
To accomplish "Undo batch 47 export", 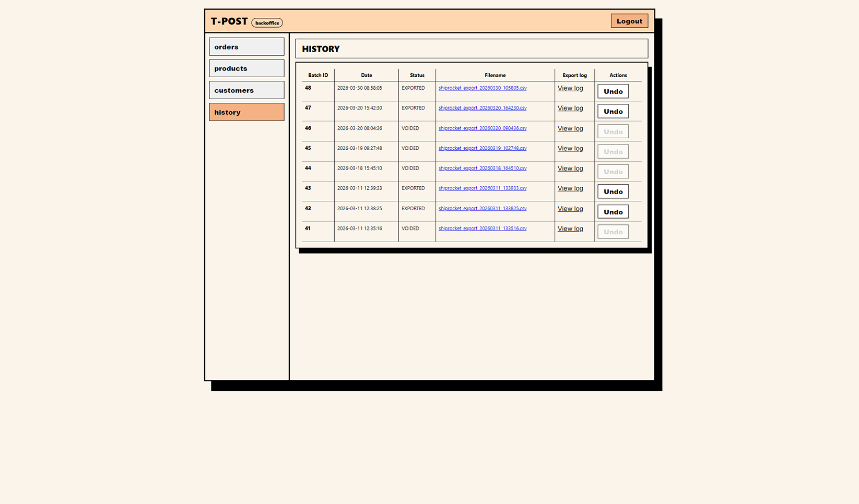I will [613, 111].
